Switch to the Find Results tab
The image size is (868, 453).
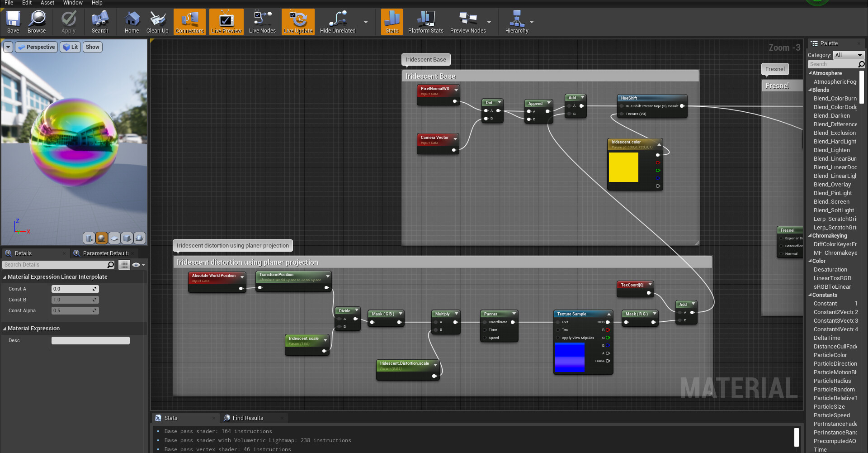tap(249, 418)
